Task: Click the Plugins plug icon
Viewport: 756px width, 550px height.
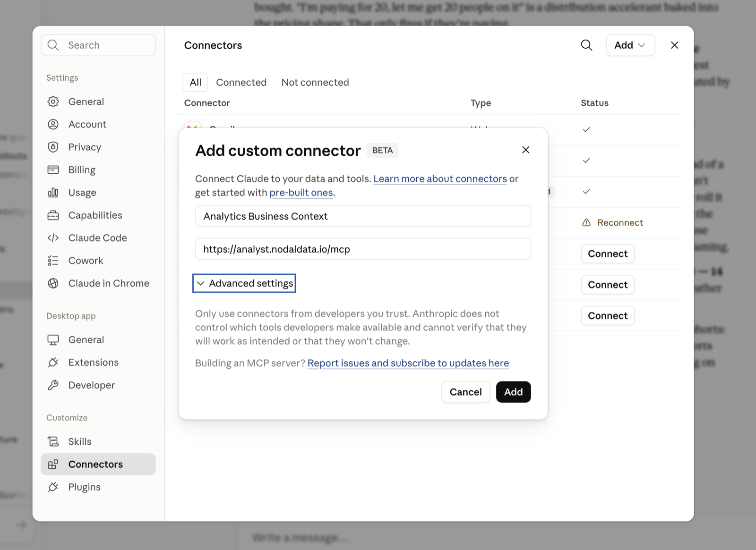Action: coord(53,487)
